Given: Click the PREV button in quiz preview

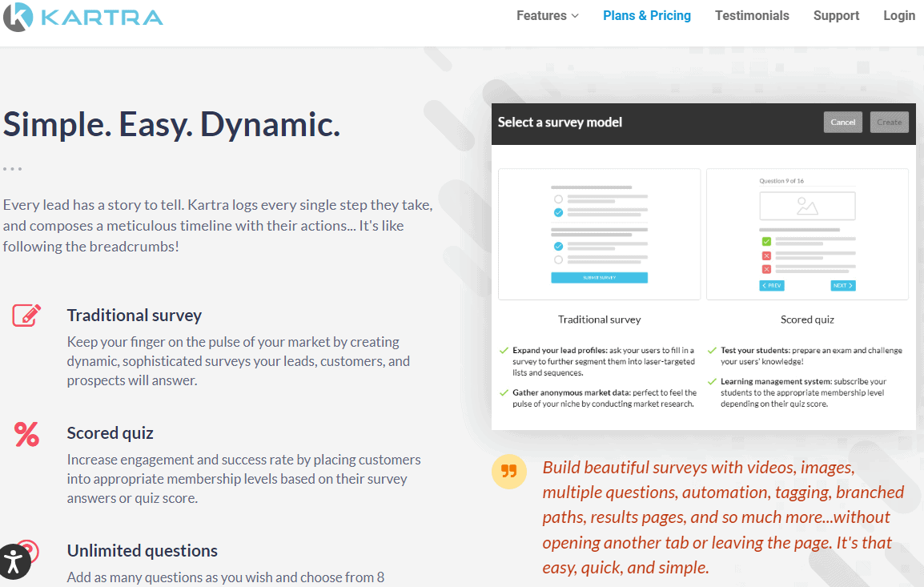Looking at the screenshot, I should (x=771, y=285).
